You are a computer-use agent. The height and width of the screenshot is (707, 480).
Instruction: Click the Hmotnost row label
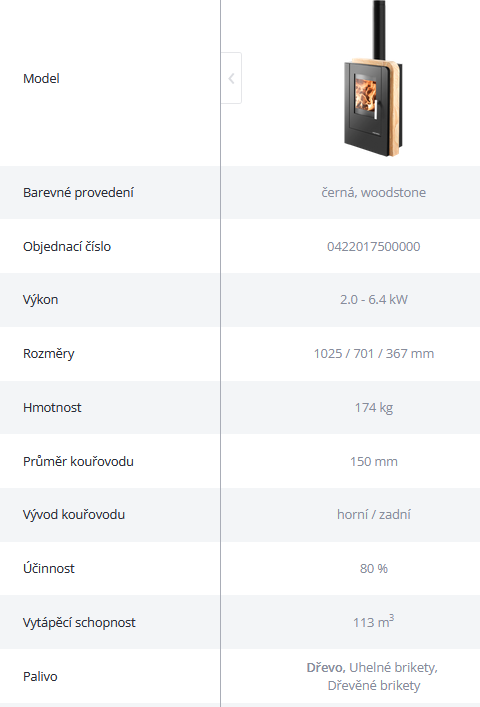(x=52, y=408)
